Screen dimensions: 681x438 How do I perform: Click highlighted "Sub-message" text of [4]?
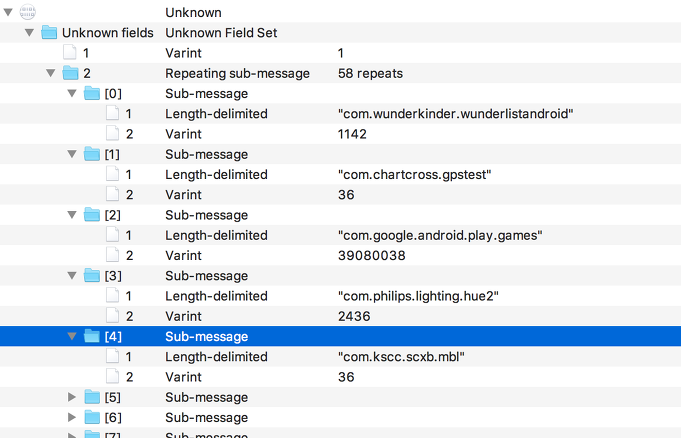click(207, 336)
